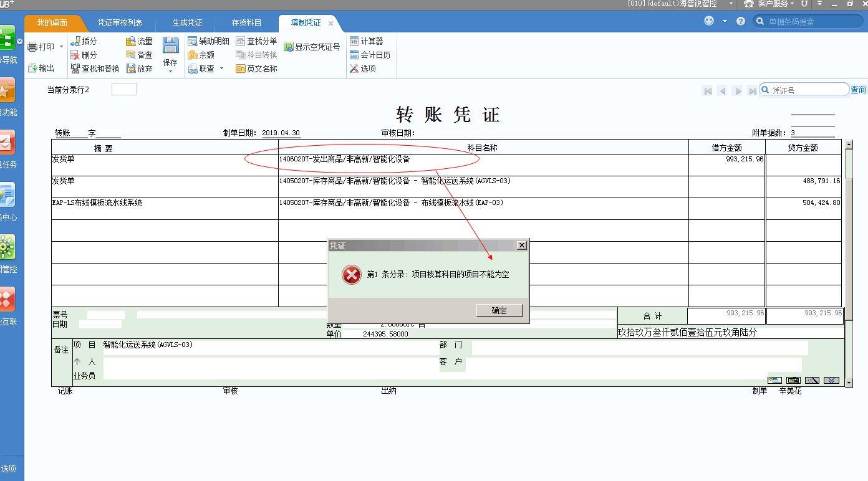Open the dropdown arrow next to the smiley icon
The image size is (868, 481).
[725, 21]
